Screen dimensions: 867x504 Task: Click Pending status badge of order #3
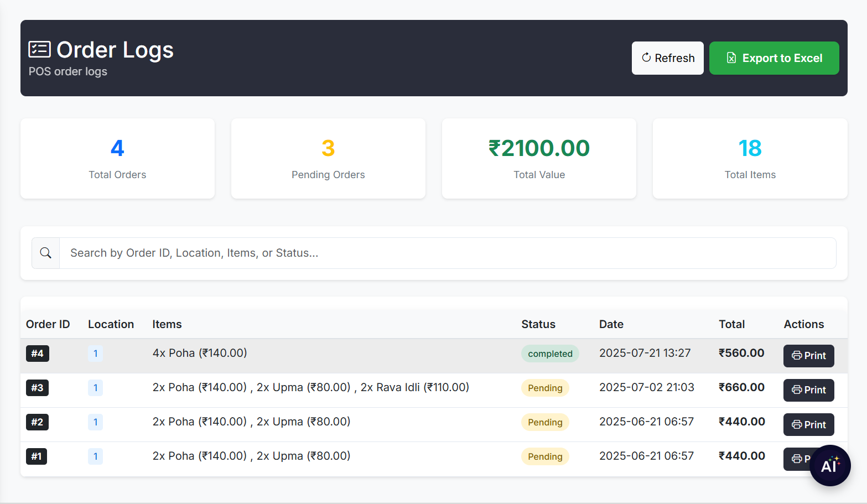544,388
